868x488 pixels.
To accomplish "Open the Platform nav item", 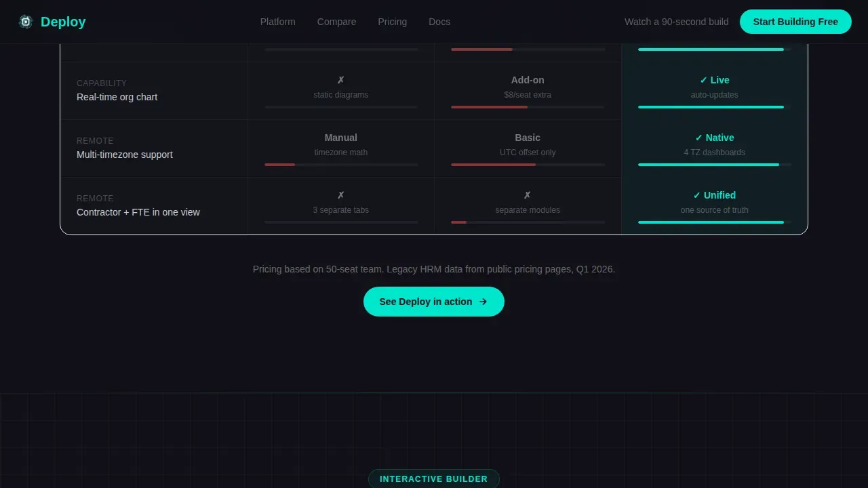I will tap(278, 22).
